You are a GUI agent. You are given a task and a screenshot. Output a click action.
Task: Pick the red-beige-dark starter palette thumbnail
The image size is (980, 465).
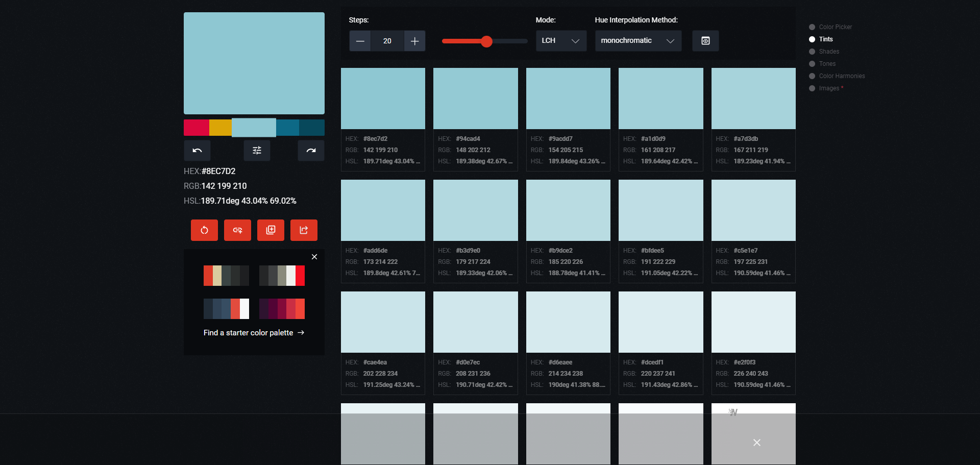(x=226, y=276)
